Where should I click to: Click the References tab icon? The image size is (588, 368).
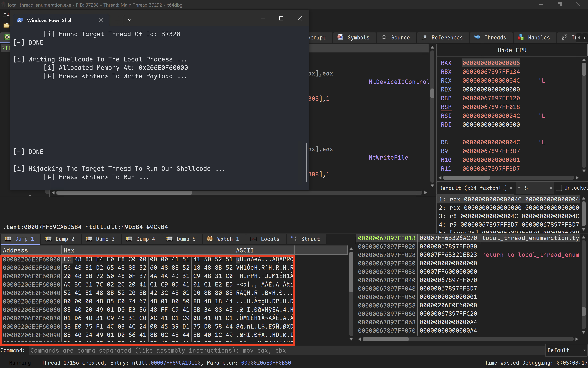[x=424, y=37]
